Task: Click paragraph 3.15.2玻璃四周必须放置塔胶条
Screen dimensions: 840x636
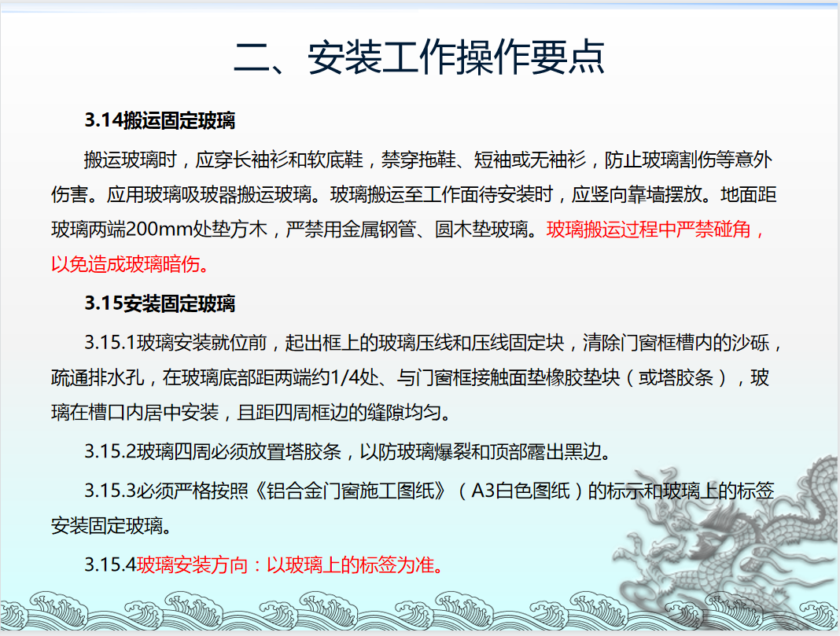Action: [x=348, y=452]
